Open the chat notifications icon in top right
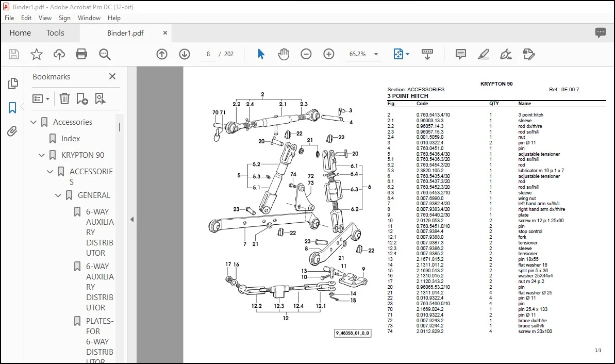This screenshot has height=364, width=615. (x=600, y=32)
